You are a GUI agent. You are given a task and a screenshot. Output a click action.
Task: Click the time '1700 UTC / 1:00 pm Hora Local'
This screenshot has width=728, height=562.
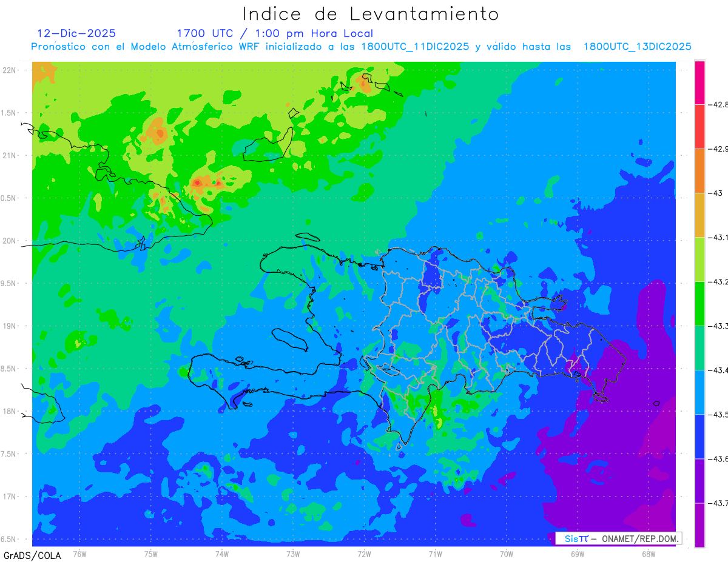(x=275, y=33)
